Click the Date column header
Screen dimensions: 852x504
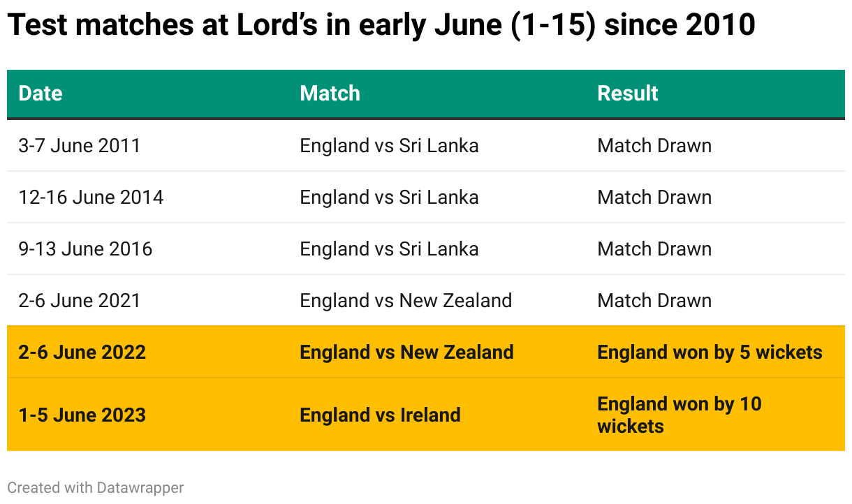[41, 94]
